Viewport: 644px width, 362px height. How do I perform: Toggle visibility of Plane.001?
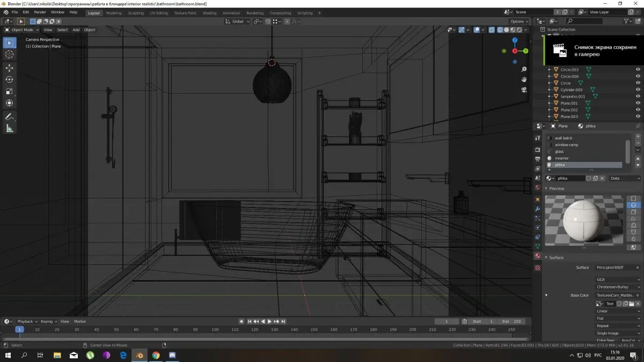[638, 103]
